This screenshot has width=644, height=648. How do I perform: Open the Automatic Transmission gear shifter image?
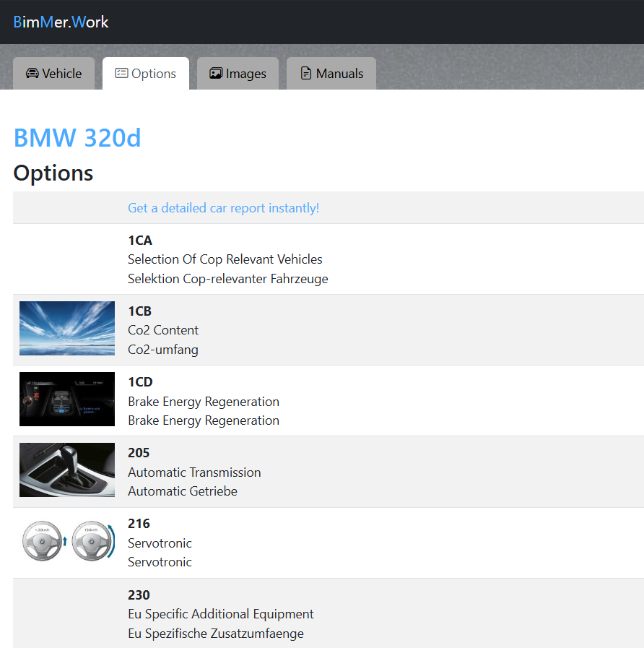click(67, 470)
